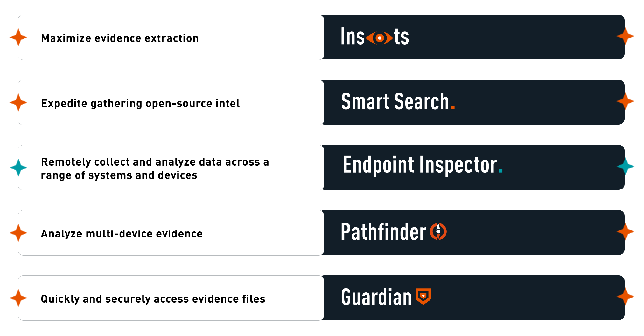Click the orange star right of Insights banner

point(626,36)
